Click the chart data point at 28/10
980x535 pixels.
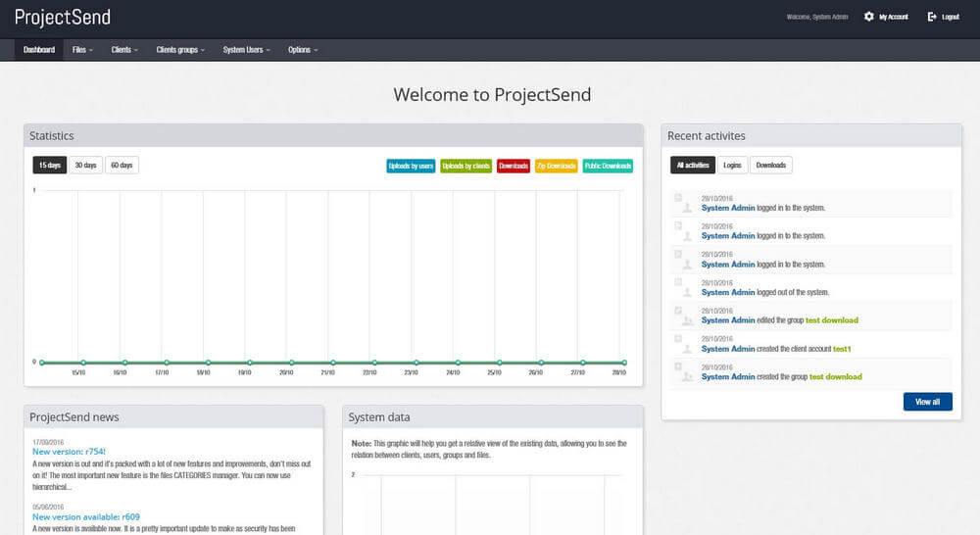click(x=623, y=363)
